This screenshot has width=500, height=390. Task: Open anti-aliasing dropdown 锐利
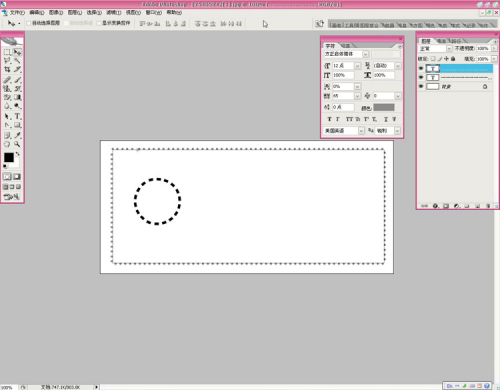tap(397, 131)
